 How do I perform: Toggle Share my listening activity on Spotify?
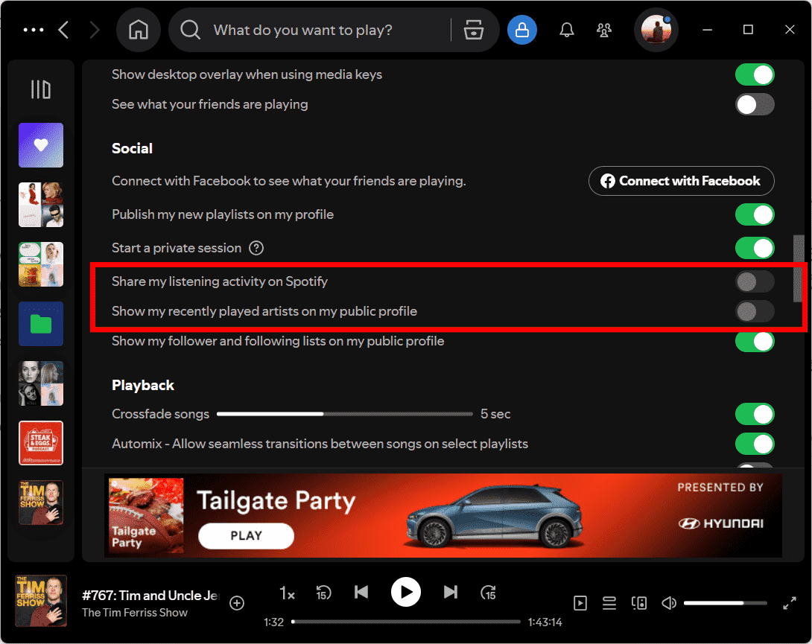point(755,281)
